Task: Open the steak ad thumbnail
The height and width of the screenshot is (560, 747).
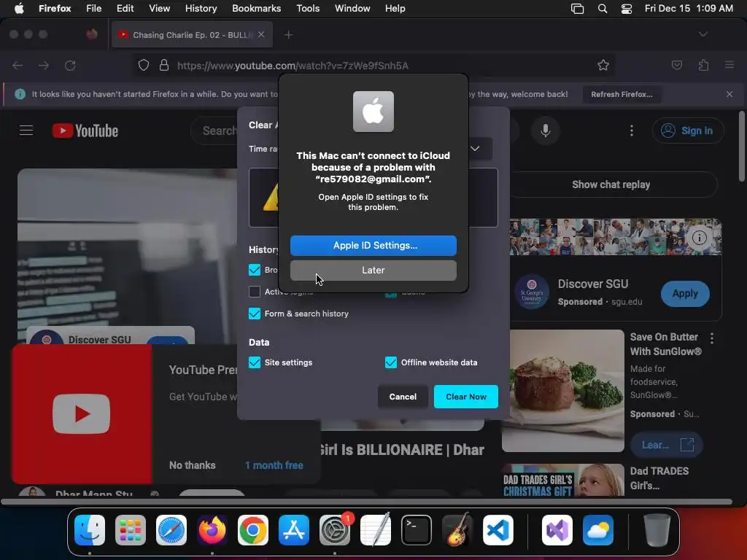Action: coord(563,391)
